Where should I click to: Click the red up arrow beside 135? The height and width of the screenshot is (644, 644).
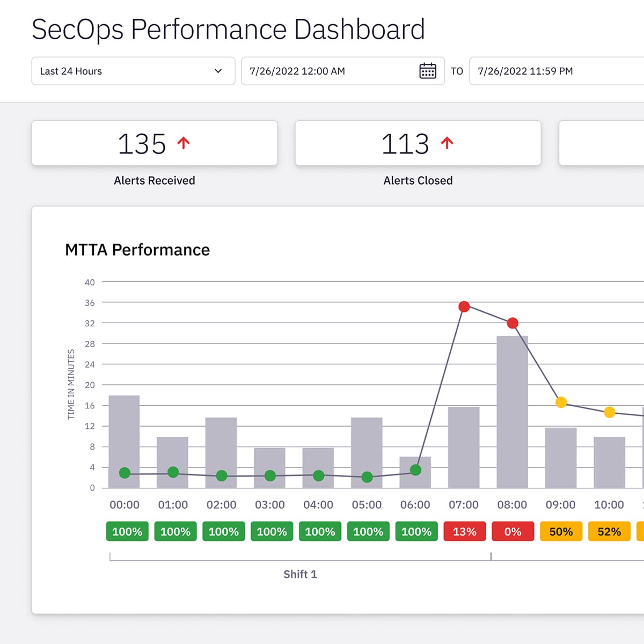[x=184, y=143]
